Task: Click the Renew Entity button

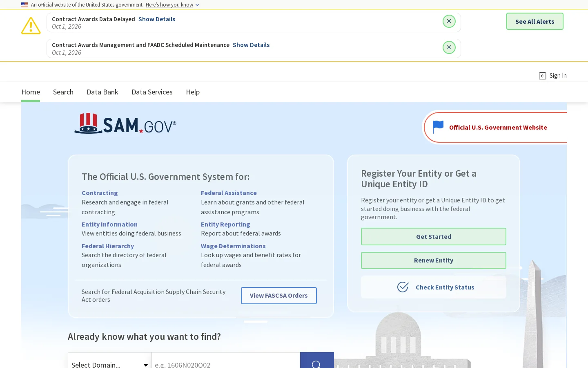Action: pyautogui.click(x=434, y=260)
